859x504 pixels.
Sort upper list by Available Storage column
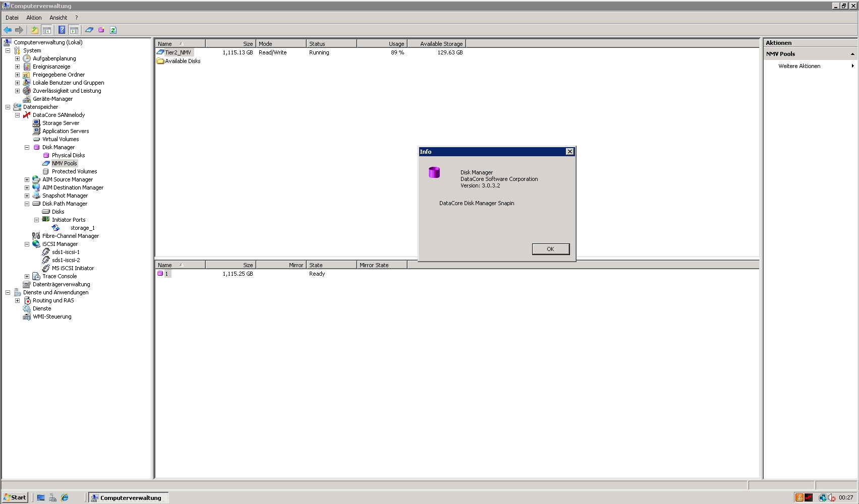pyautogui.click(x=436, y=44)
